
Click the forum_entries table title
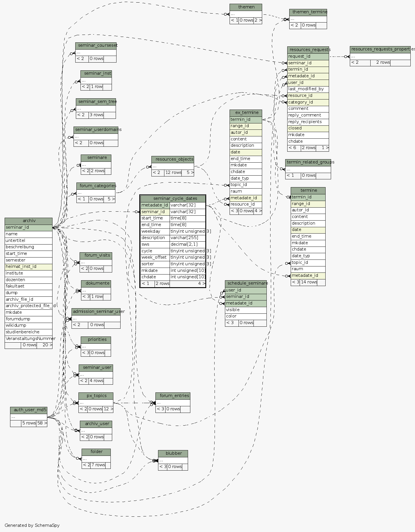click(173, 396)
